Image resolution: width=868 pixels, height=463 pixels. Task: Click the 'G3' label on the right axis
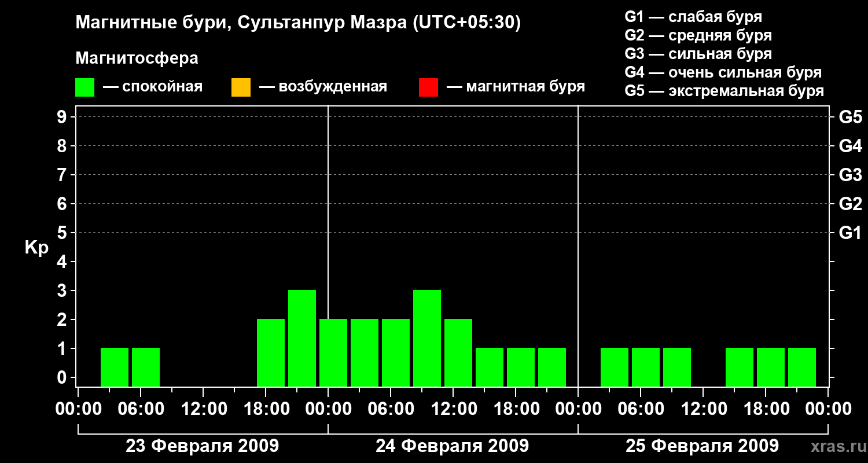coord(851,175)
